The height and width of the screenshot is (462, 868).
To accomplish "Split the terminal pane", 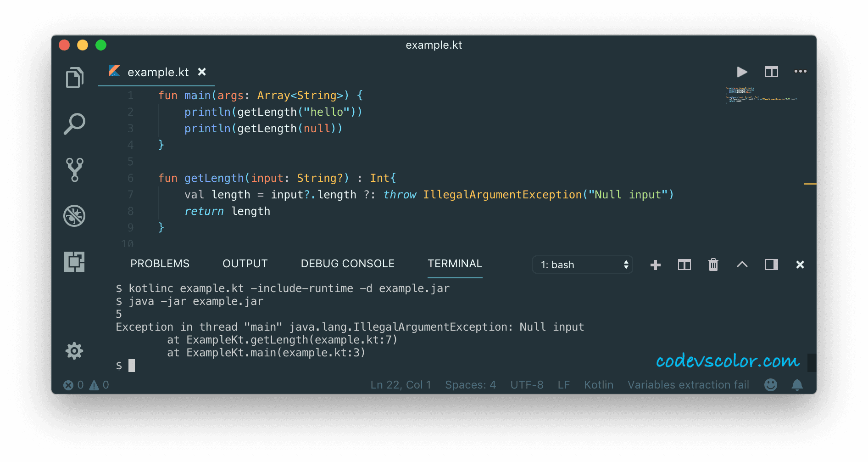I will [x=684, y=265].
